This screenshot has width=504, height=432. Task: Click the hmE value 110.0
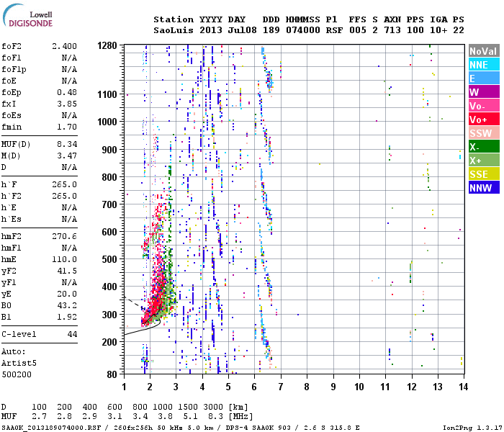pyautogui.click(x=64, y=259)
